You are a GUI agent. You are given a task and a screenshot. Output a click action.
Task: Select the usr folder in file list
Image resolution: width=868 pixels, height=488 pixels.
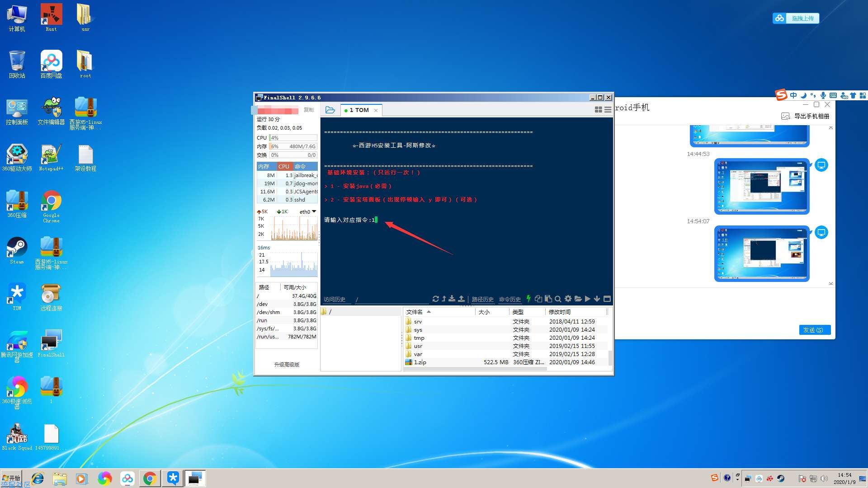(x=505, y=346)
